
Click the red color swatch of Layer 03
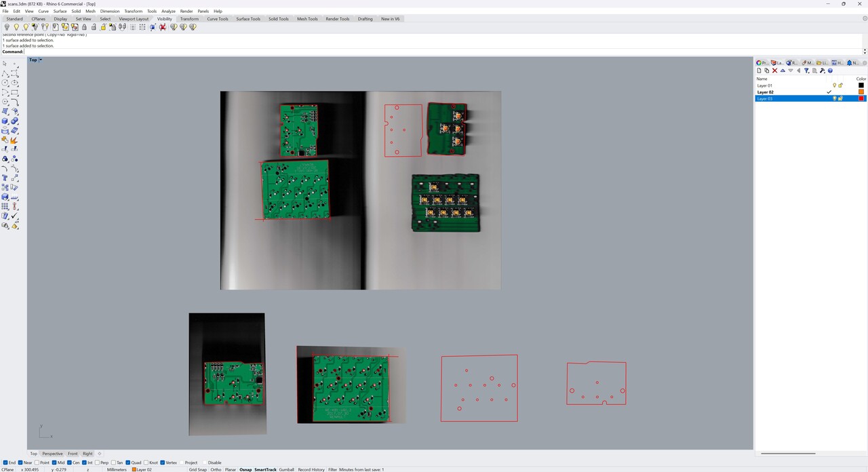tap(861, 98)
